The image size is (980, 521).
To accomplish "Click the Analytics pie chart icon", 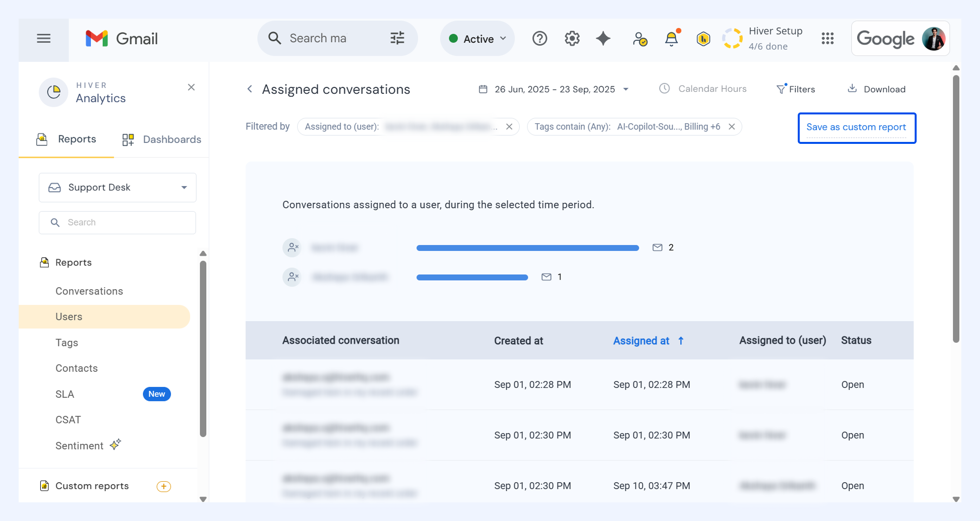I will tap(54, 92).
